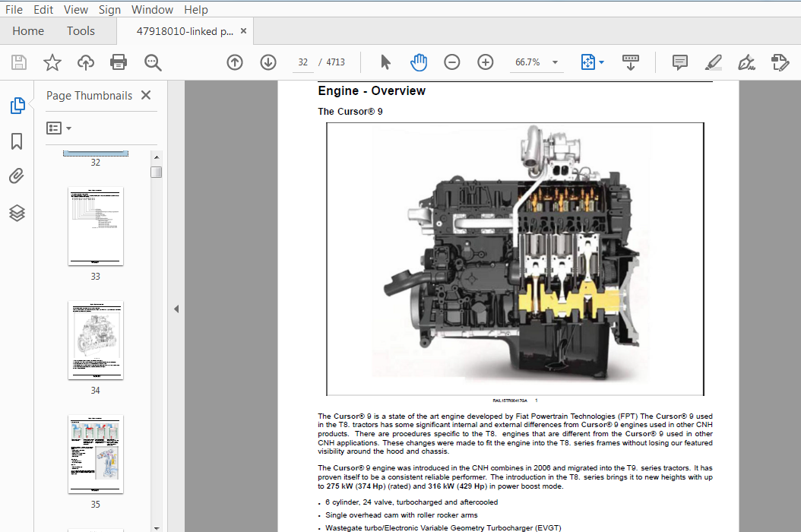
Task: Select the Highlight text pen tool
Action: coord(713,62)
